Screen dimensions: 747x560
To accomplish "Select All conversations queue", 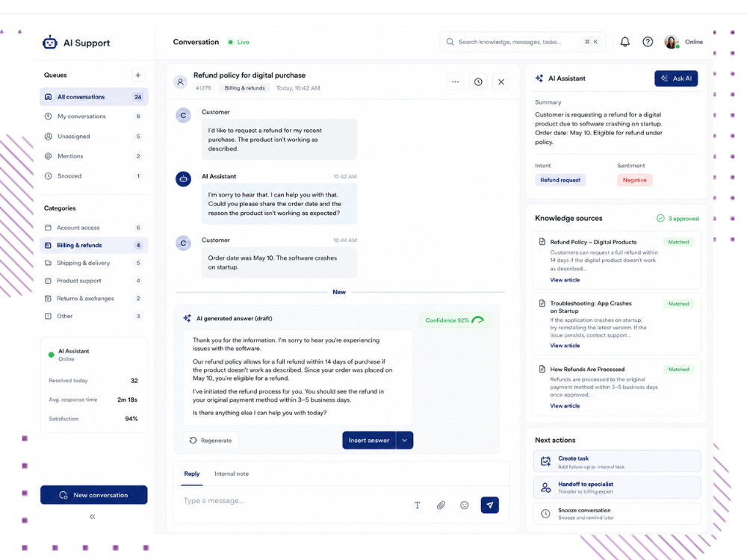I will click(x=94, y=96).
